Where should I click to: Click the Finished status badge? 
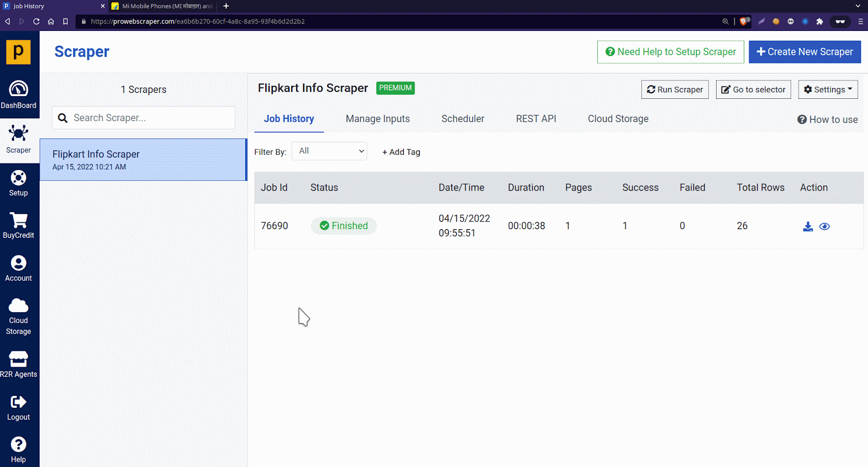point(344,226)
